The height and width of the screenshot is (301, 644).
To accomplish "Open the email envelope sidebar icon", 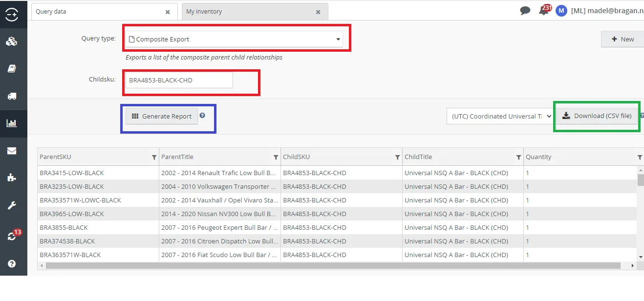I will pyautogui.click(x=12, y=151).
